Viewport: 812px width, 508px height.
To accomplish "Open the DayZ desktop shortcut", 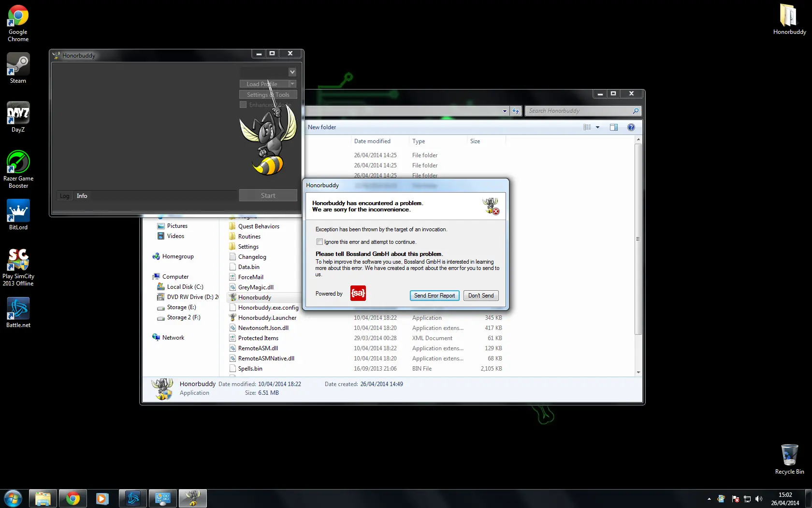I will (x=18, y=117).
